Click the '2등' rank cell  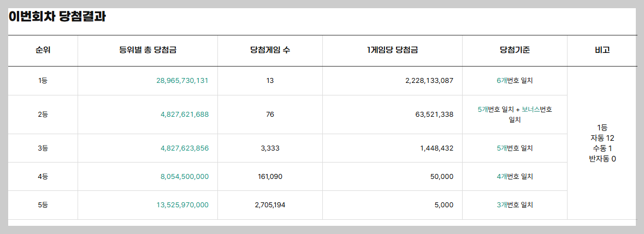pyautogui.click(x=43, y=115)
